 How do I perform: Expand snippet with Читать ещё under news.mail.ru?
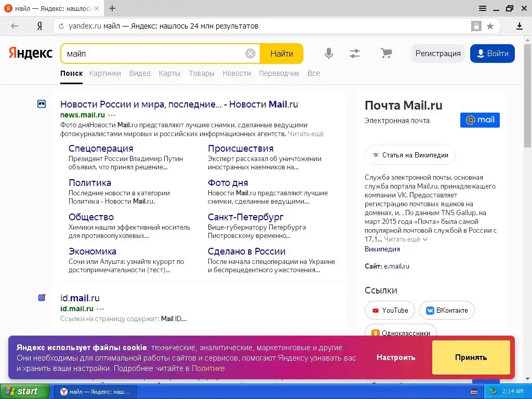(x=305, y=134)
